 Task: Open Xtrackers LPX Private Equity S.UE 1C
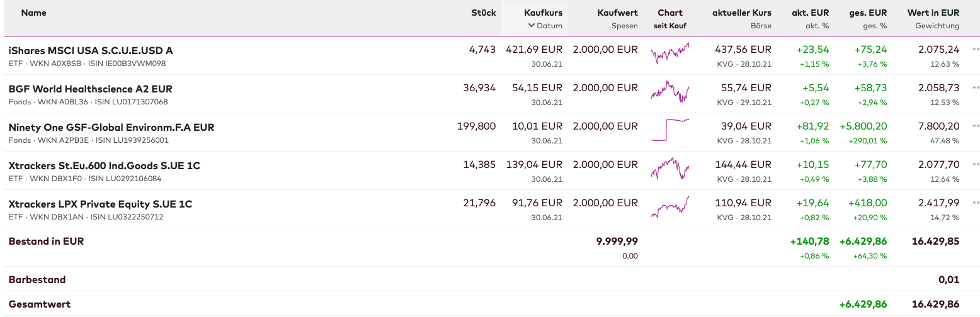[x=100, y=204]
